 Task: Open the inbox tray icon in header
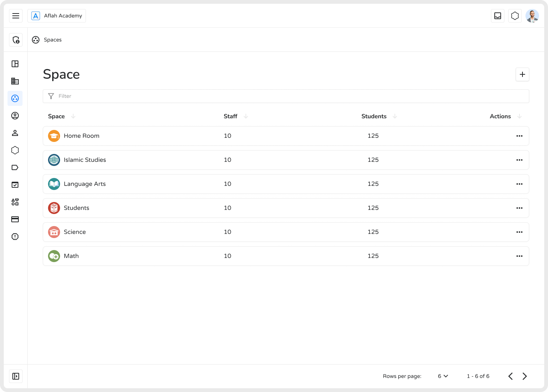[x=498, y=16]
